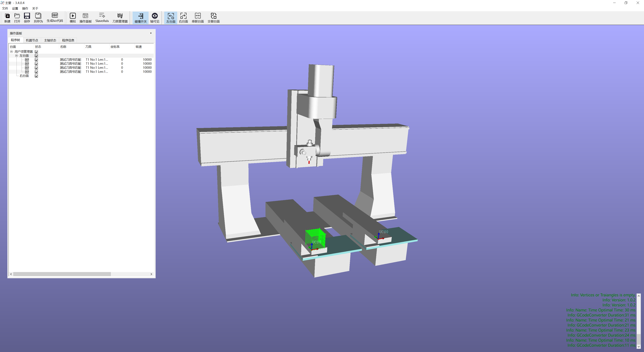Toggle the 碰撞开关 collision switch
Screen dimensions: 644x352
pyautogui.click(x=141, y=17)
